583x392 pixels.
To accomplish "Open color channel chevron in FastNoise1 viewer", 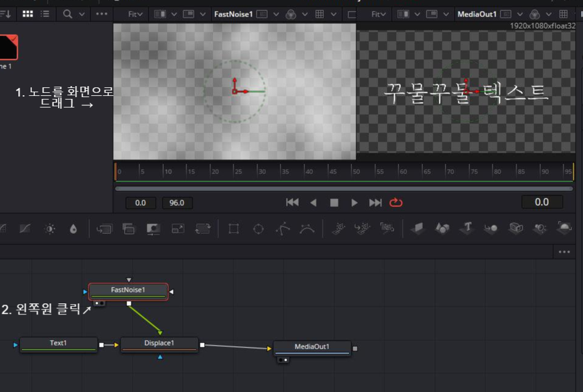I will coord(304,14).
